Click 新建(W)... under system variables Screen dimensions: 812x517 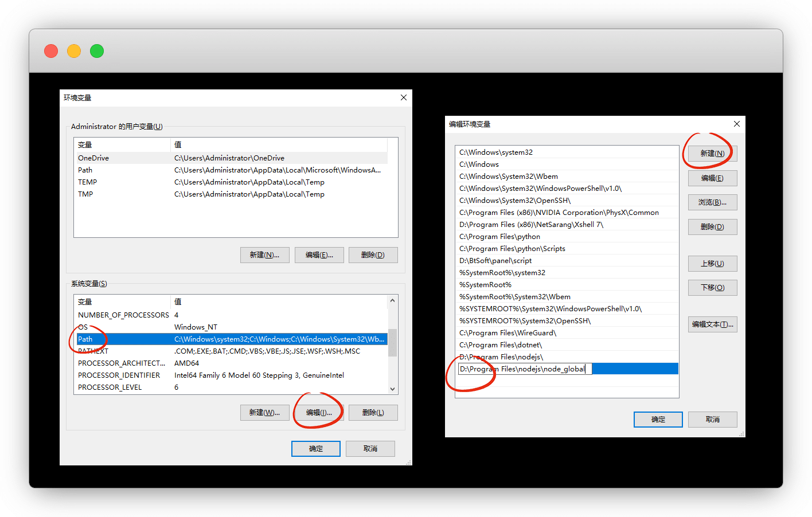(264, 413)
